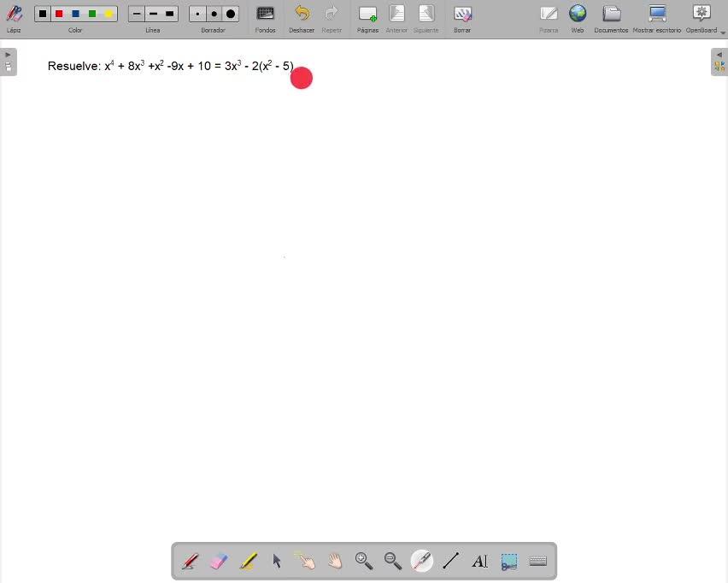Pick the red pen color
The image size is (728, 583).
pos(59,14)
